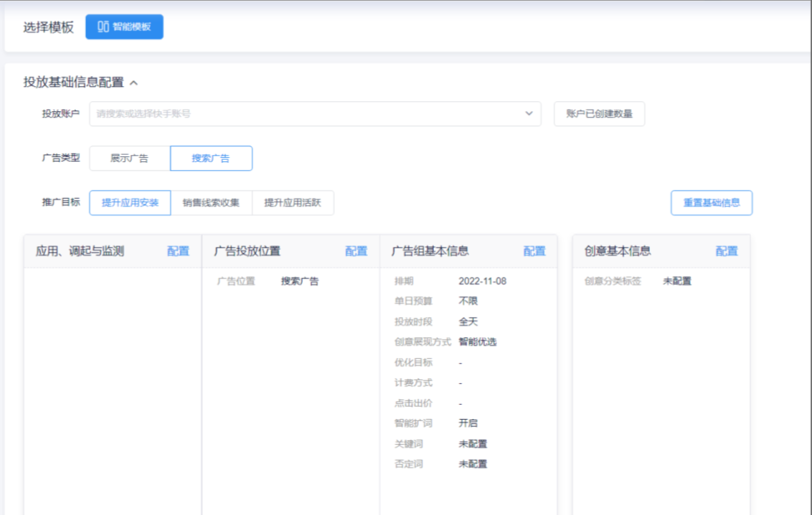
Task: Open 配置 for 应用、调起与监测 panel
Action: tap(178, 252)
